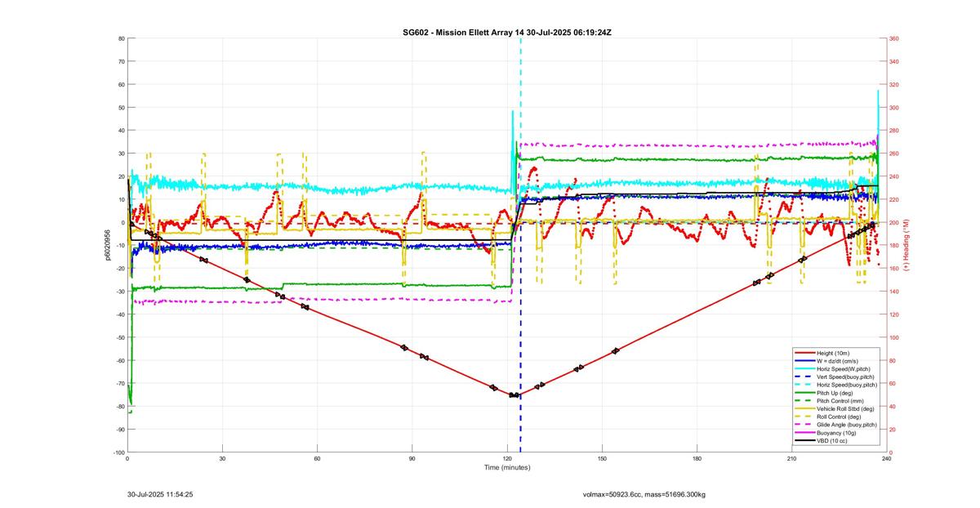Click the '30-Jul-2025 11:54:25' timestamp footer

coord(160,494)
